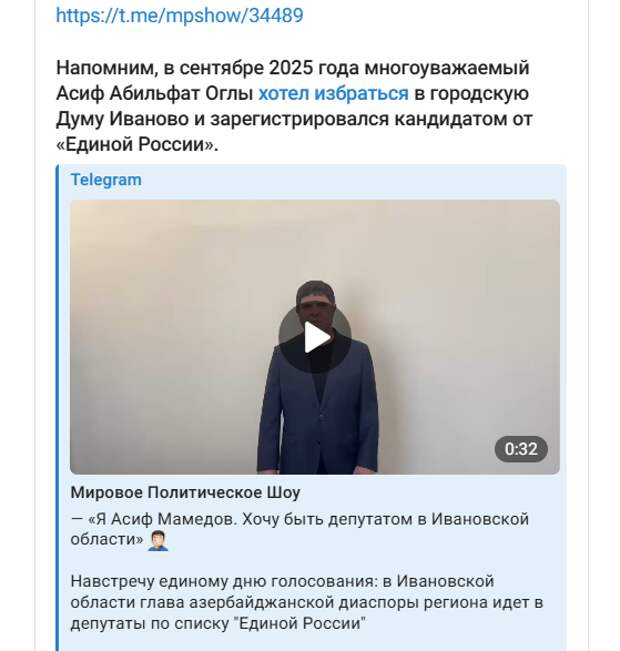The width and height of the screenshot is (620, 651).
Task: Click the text '«Единой России».' in the post
Action: click(x=137, y=145)
